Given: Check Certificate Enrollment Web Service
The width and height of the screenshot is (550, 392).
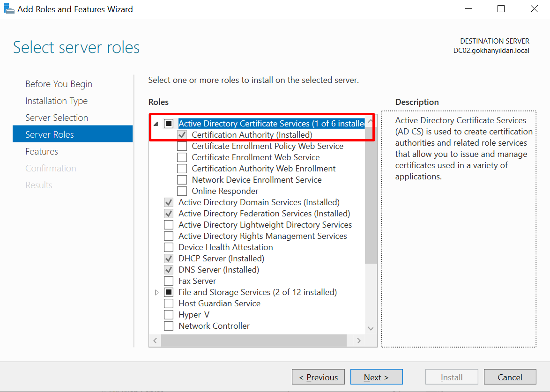Looking at the screenshot, I should tap(182, 157).
